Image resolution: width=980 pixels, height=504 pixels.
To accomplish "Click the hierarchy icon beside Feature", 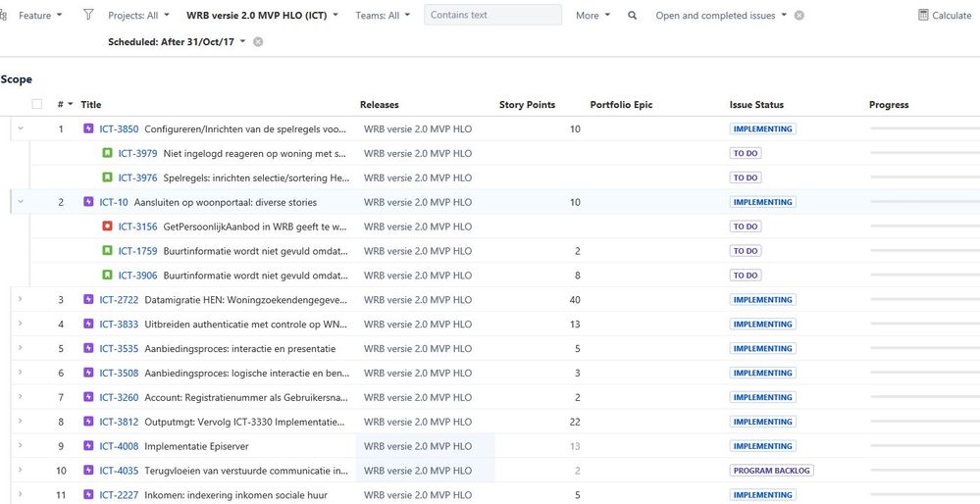I will (4, 16).
